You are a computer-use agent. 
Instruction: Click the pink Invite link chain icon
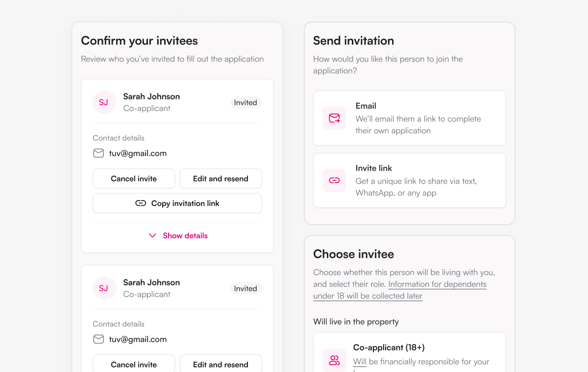tap(334, 180)
